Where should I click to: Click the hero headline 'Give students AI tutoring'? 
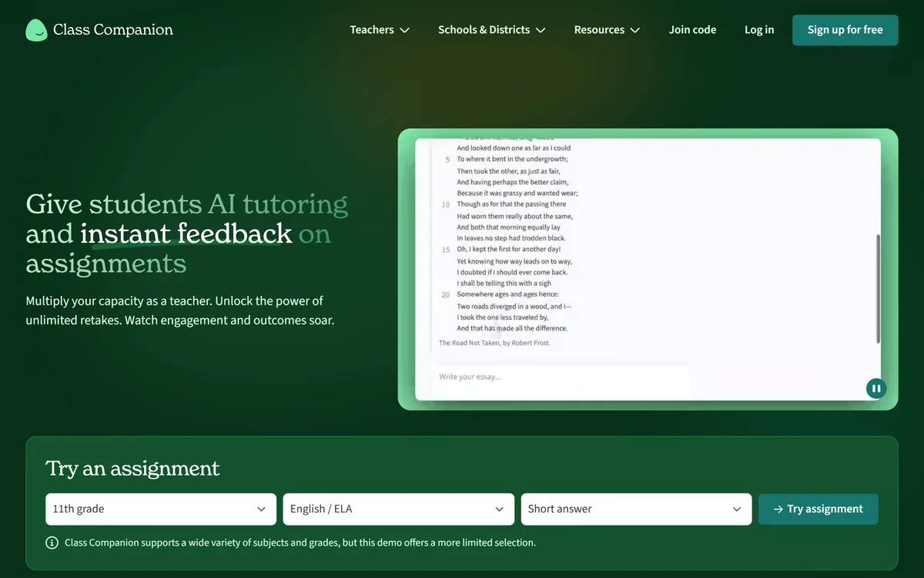pyautogui.click(x=187, y=204)
